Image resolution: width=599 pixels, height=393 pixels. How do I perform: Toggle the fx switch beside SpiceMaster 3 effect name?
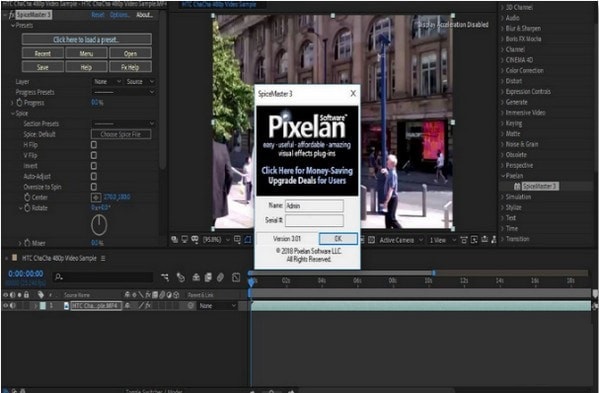pos(11,15)
